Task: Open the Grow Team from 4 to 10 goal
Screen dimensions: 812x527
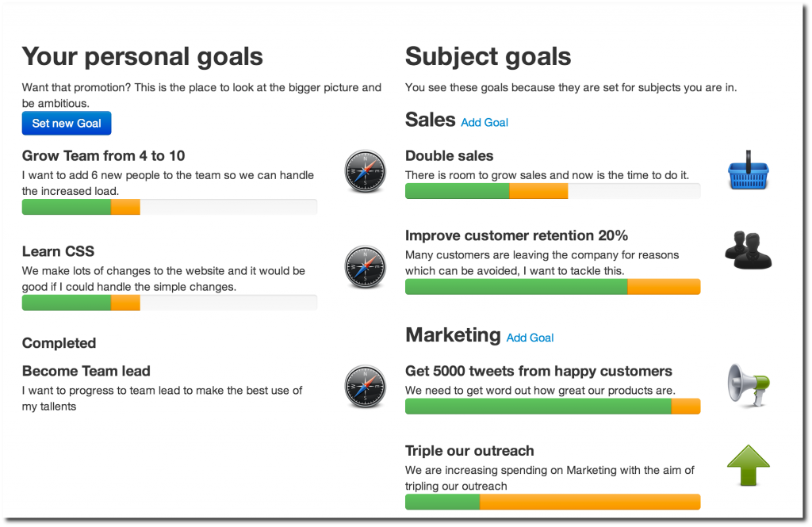Action: pyautogui.click(x=104, y=156)
